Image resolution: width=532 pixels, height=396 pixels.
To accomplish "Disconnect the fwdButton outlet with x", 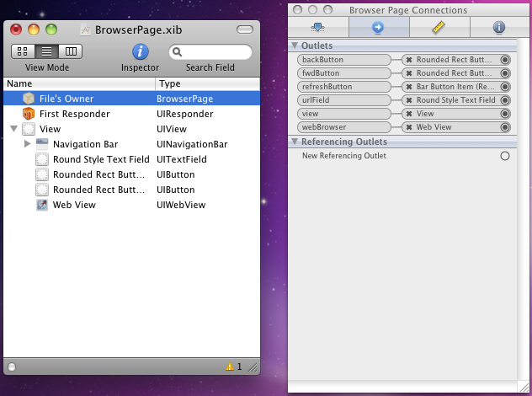I will click(409, 73).
